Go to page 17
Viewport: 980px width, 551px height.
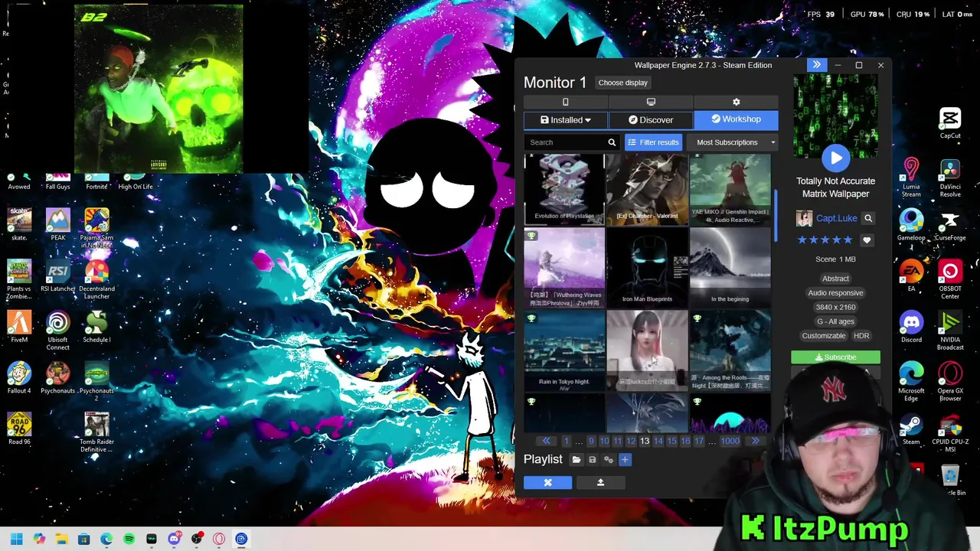click(699, 441)
